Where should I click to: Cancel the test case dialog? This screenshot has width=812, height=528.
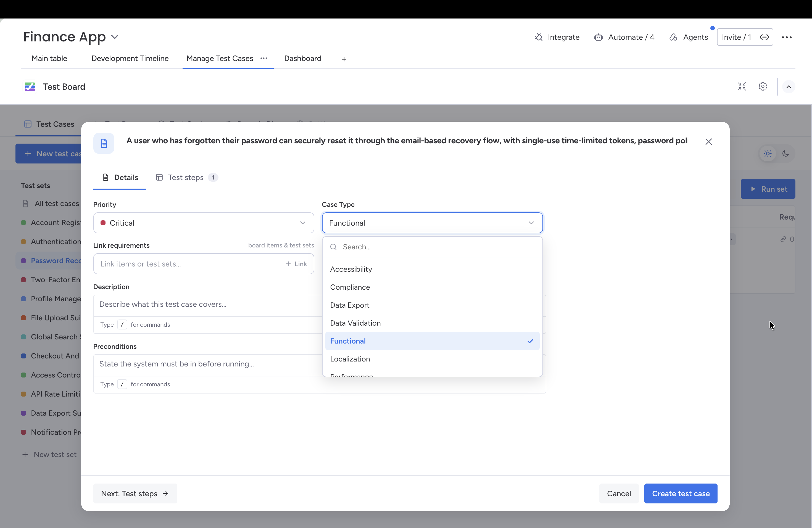tap(619, 493)
